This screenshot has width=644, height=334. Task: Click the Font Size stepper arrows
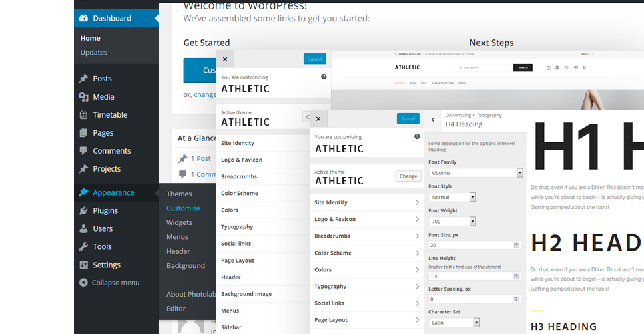[517, 245]
